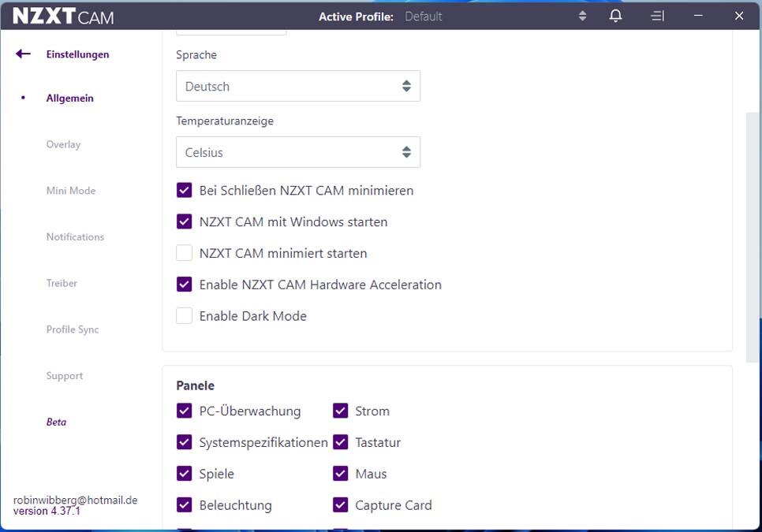Uncheck NZXT CAM mit Windows starten
This screenshot has height=532, width=762.
click(184, 221)
